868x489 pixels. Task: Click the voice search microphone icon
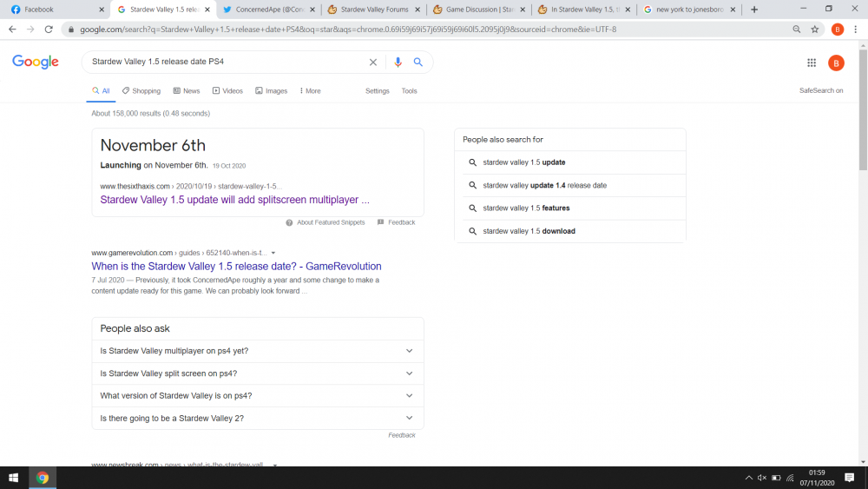[398, 63]
